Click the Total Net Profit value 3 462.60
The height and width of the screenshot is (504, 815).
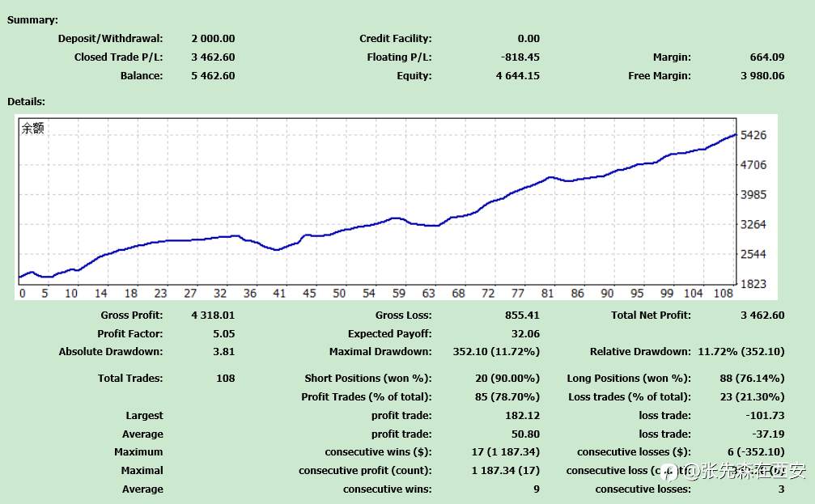(762, 316)
